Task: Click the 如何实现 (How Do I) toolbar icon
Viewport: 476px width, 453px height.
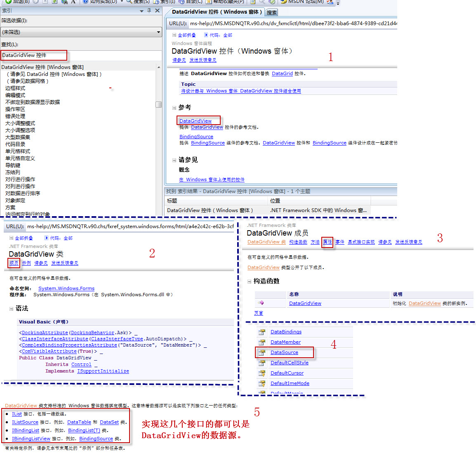Action: click(x=86, y=2)
